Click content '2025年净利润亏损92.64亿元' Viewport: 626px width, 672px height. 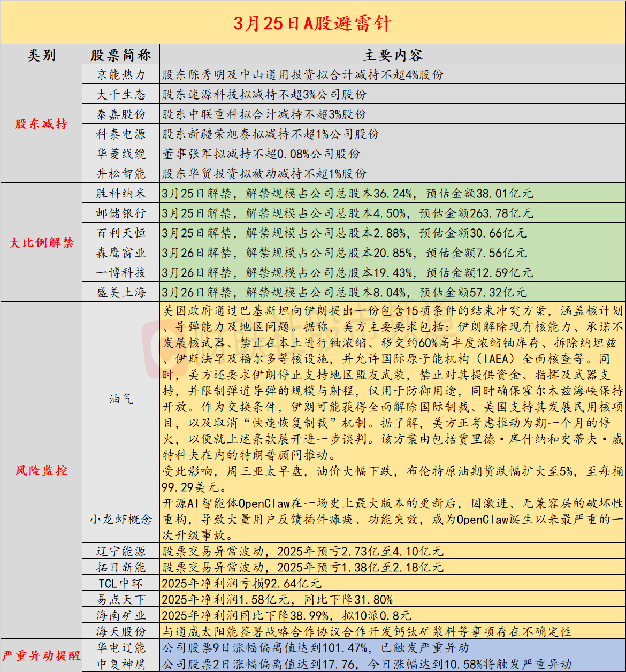[241, 584]
